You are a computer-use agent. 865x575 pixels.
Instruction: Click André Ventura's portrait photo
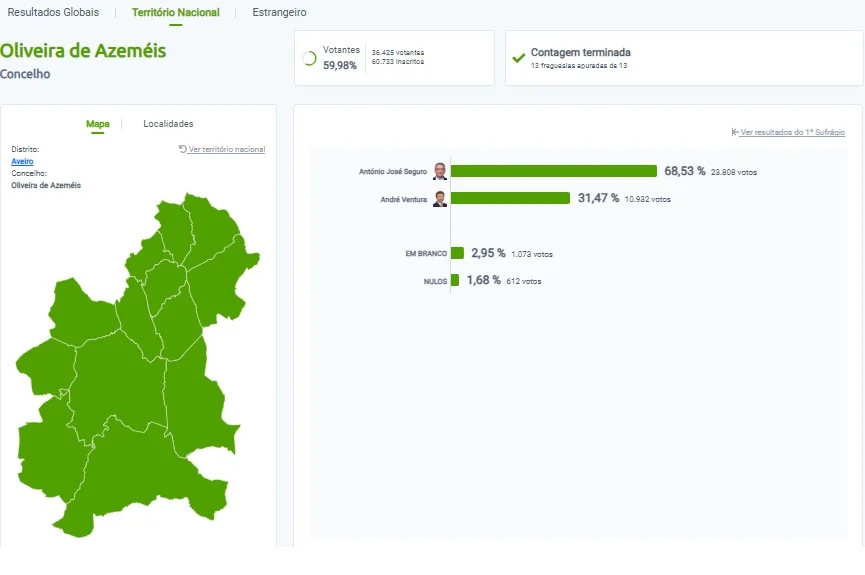(x=440, y=199)
